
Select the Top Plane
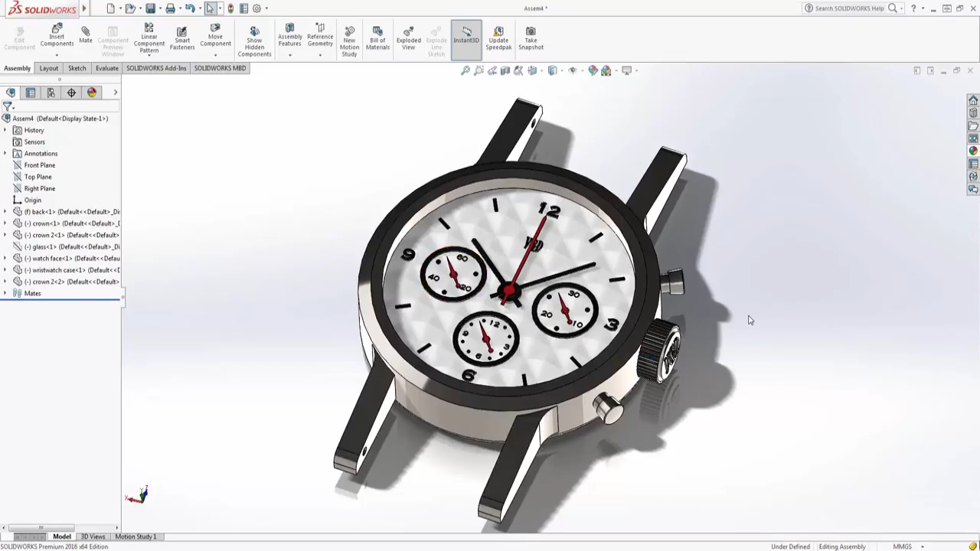pyautogui.click(x=32, y=177)
